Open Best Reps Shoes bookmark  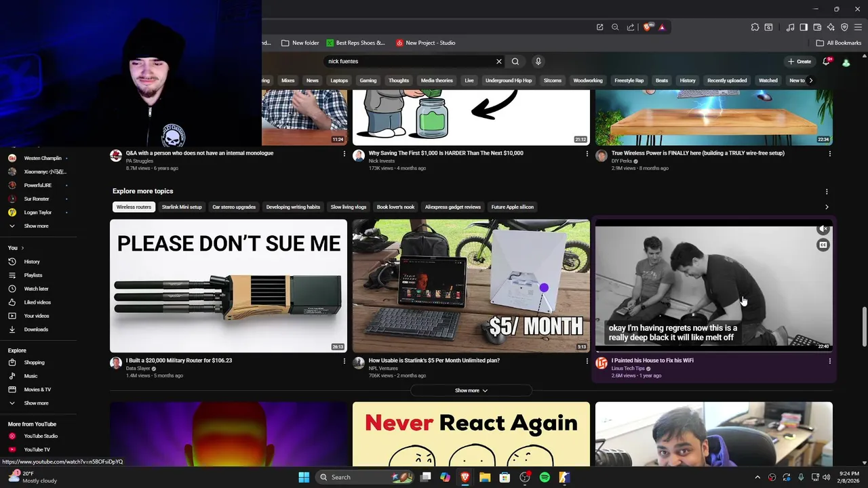(x=356, y=43)
